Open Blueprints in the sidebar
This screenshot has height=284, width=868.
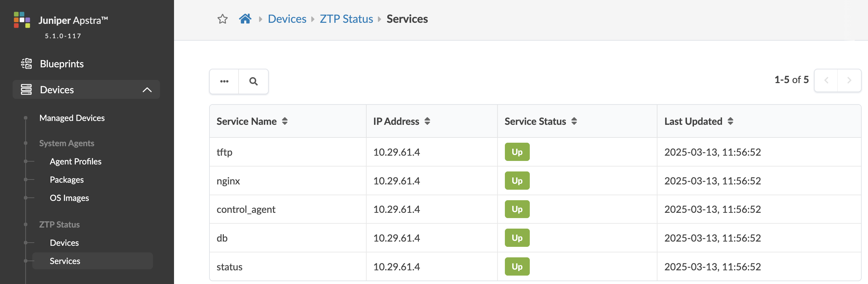(x=62, y=64)
